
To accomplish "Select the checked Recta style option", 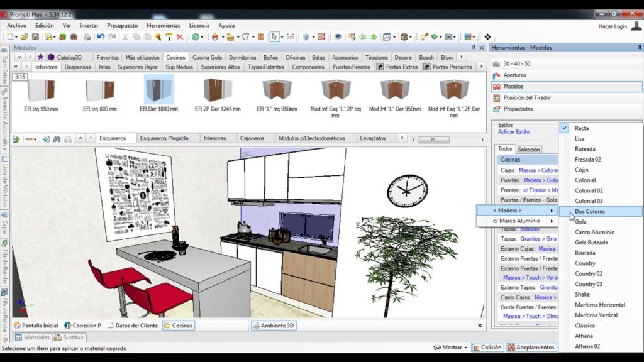I will click(x=582, y=128).
